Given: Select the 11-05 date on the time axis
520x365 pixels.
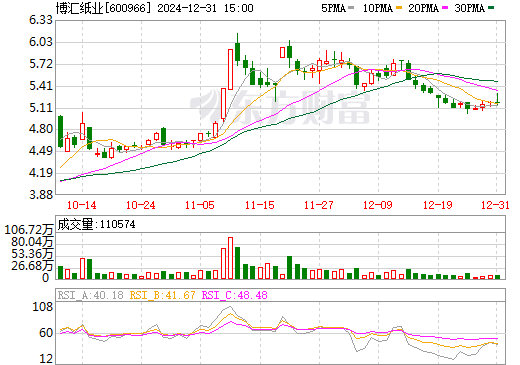Looking at the screenshot, I should point(200,205).
